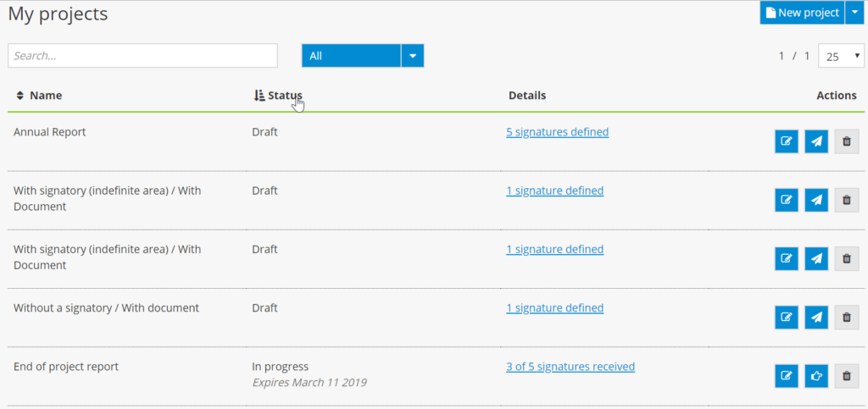Click the edit icon for Annual Report

coord(787,141)
